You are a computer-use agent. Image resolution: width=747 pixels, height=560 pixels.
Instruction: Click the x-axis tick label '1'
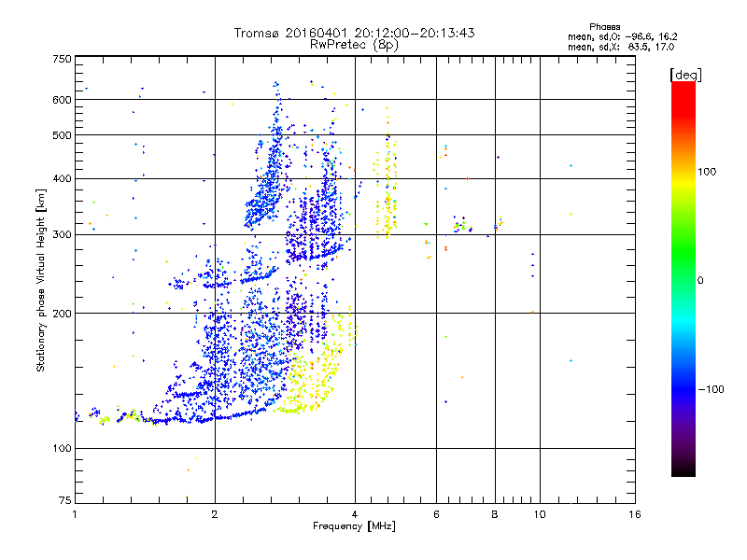(75, 514)
